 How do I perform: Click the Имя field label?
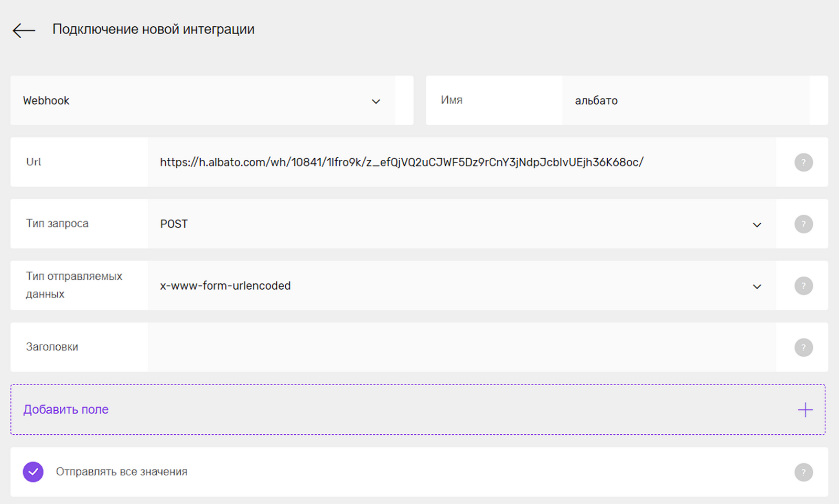tap(451, 100)
